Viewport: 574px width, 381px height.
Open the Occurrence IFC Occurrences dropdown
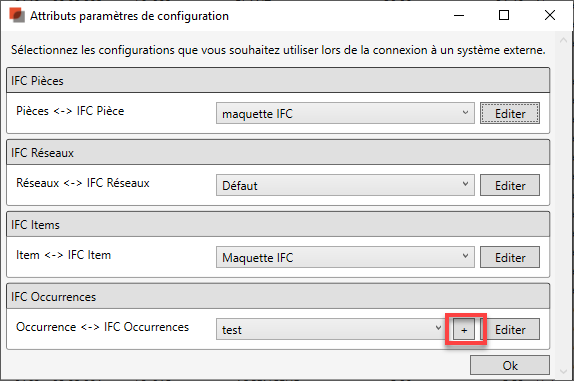(x=330, y=329)
